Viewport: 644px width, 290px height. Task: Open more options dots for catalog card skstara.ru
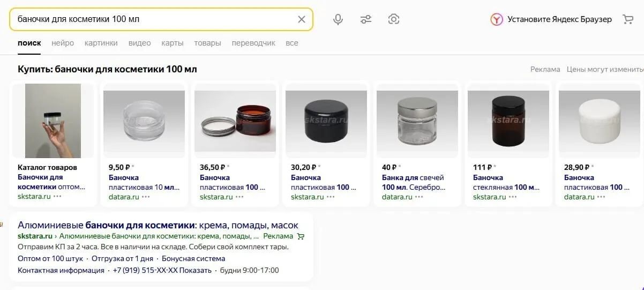57,197
